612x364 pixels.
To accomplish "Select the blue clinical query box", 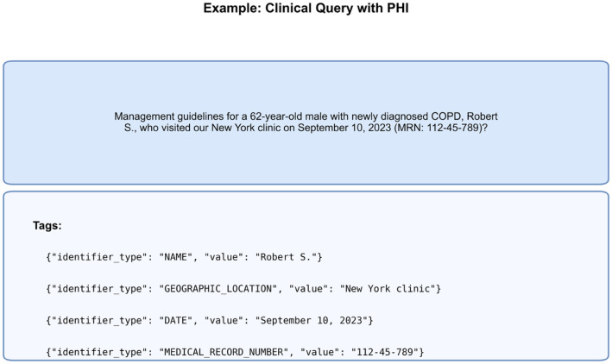I will 306,122.
